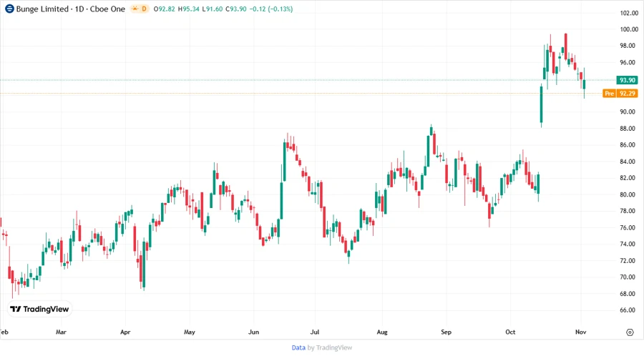Click the 'Cboe One' exchange text
Viewport: 644px width, 356px height.
[107, 9]
